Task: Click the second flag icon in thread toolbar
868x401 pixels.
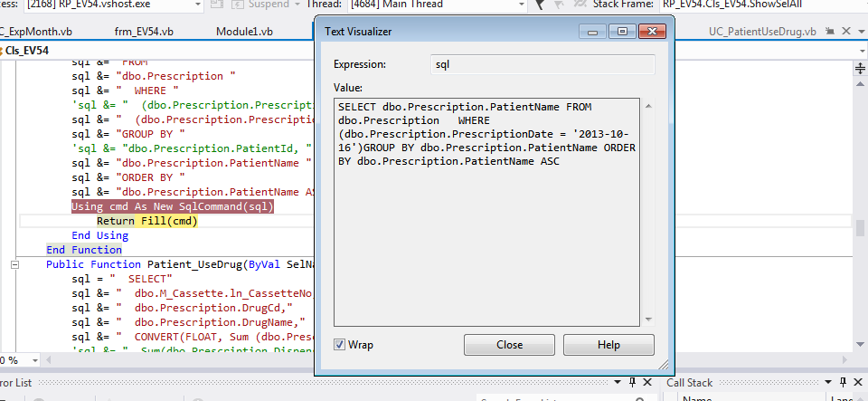Action: [x=559, y=5]
